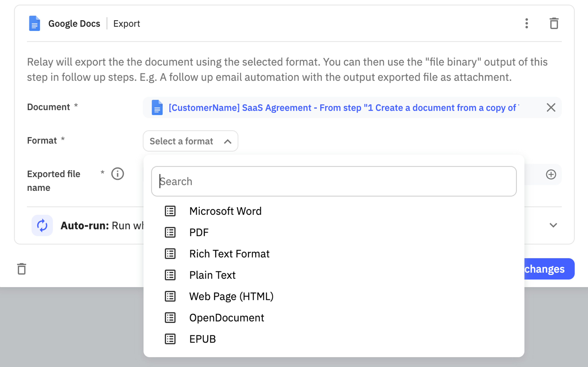Remove the selected document with X

point(551,107)
